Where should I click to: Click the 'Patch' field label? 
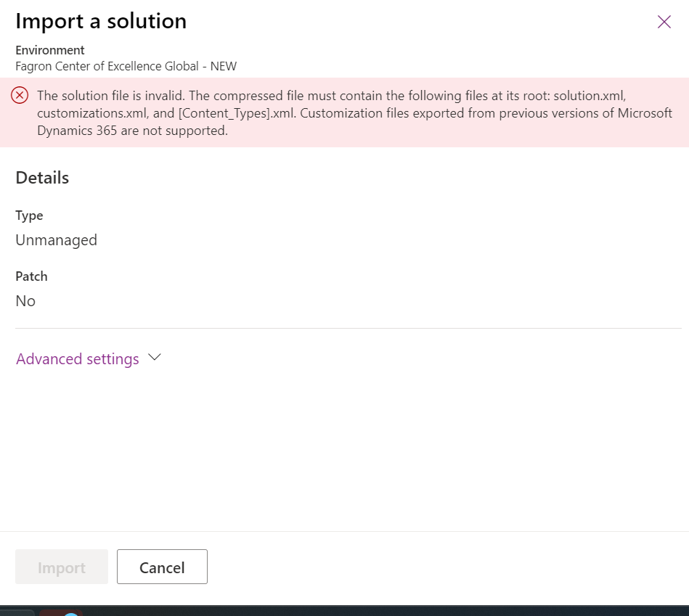tap(31, 276)
